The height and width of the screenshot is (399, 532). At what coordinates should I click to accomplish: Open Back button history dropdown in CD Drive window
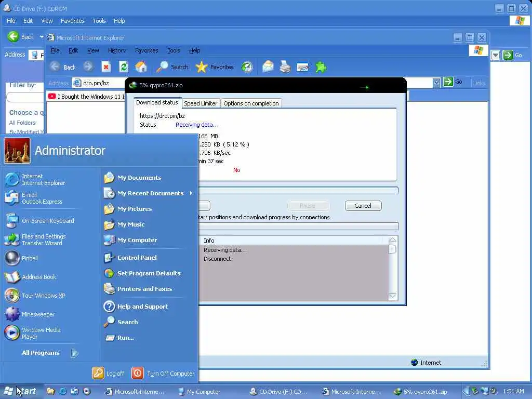[x=42, y=37]
